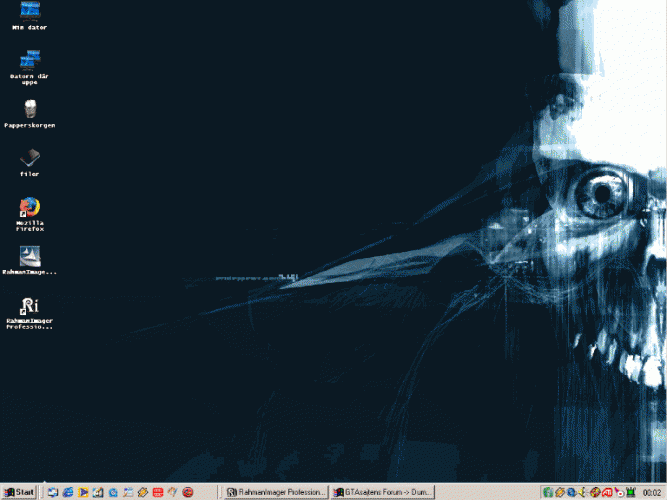The width and height of the screenshot is (667, 500).
Task: Click the green monitor tray icon
Action: [x=633, y=492]
